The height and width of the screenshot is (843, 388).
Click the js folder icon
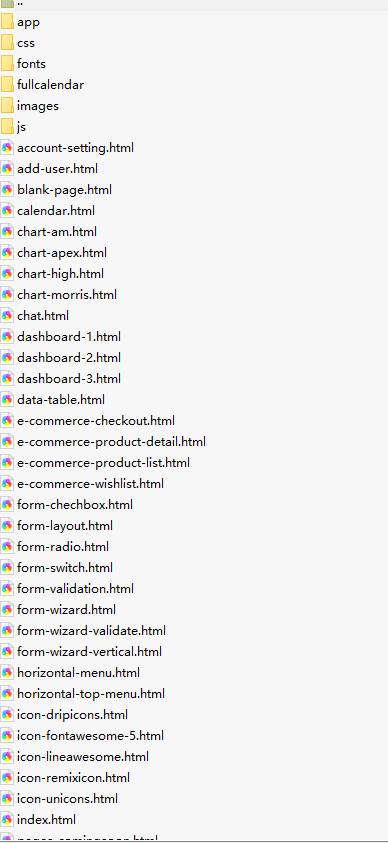tap(7, 127)
